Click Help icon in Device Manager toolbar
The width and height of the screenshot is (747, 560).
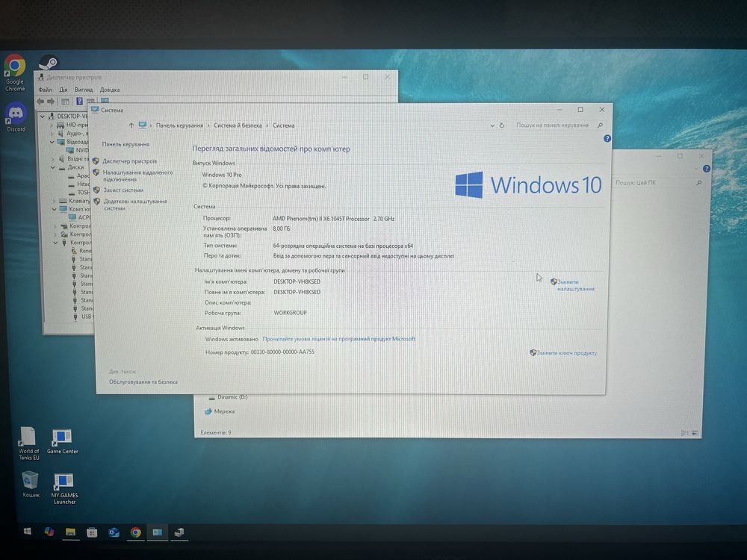coord(79,101)
